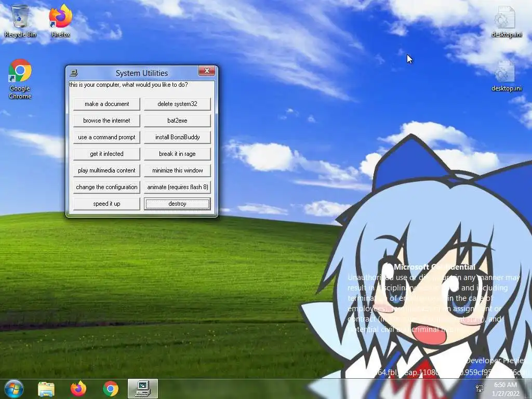Select the Firefox desktop shortcut
The width and height of the screenshot is (532, 399).
click(60, 21)
